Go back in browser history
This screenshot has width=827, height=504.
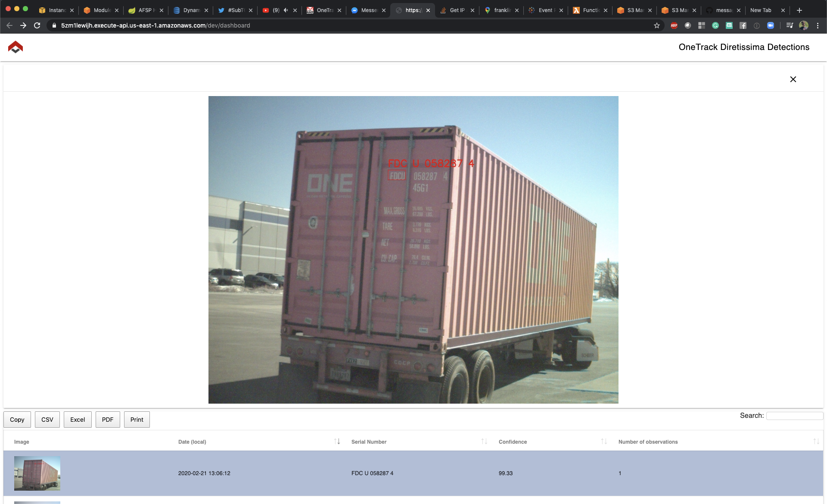[9, 25]
